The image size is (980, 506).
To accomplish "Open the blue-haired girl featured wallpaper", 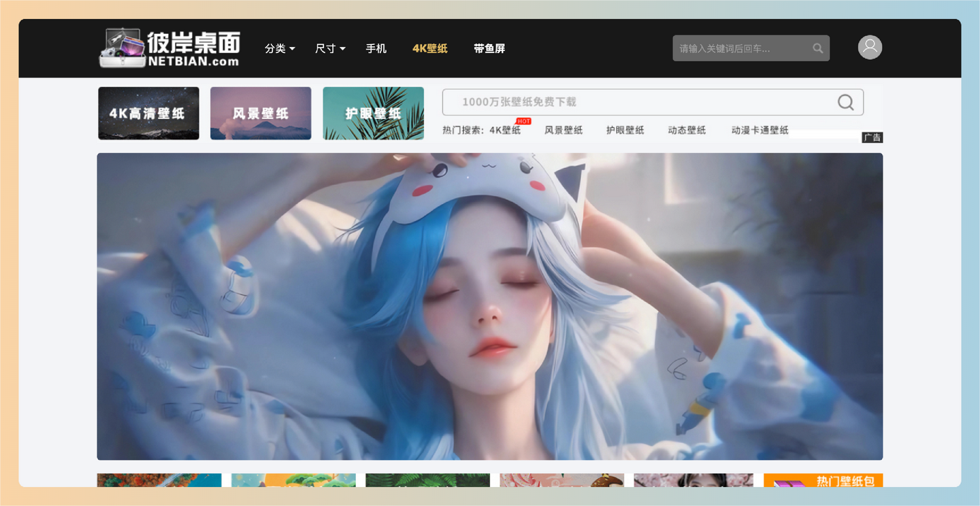I will click(490, 306).
